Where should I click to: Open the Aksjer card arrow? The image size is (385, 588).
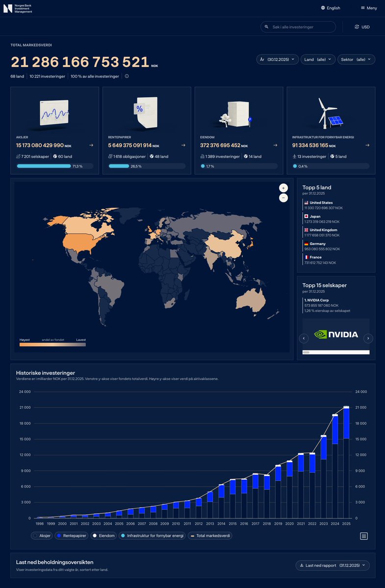tap(91, 145)
